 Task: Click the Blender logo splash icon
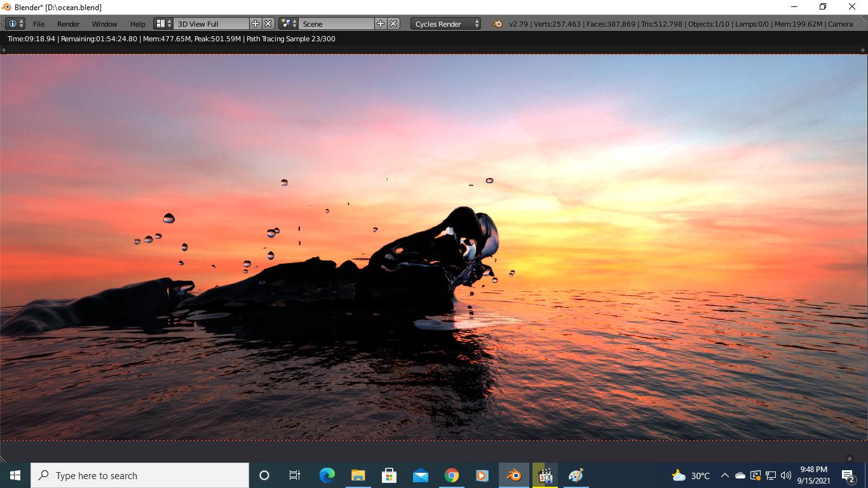point(498,24)
